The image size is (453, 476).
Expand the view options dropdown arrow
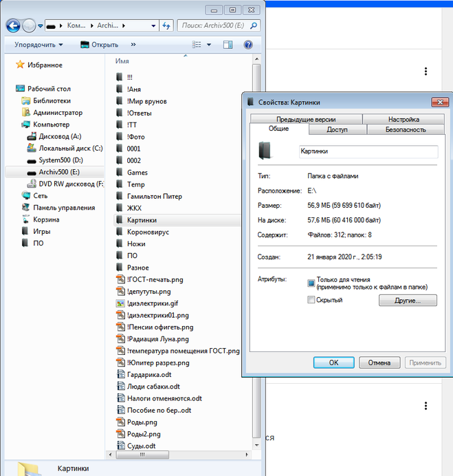point(209,45)
